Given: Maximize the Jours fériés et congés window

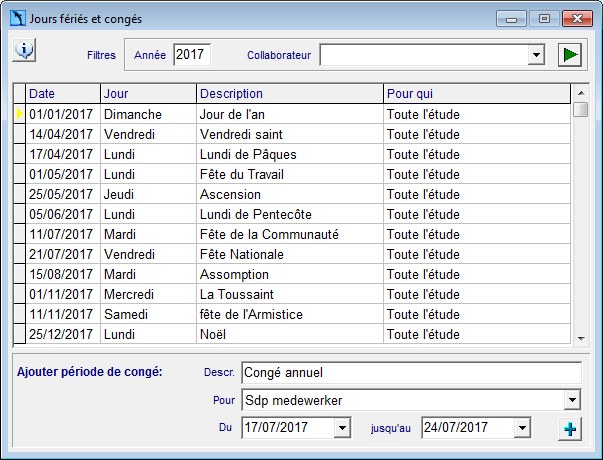Looking at the screenshot, I should point(544,18).
